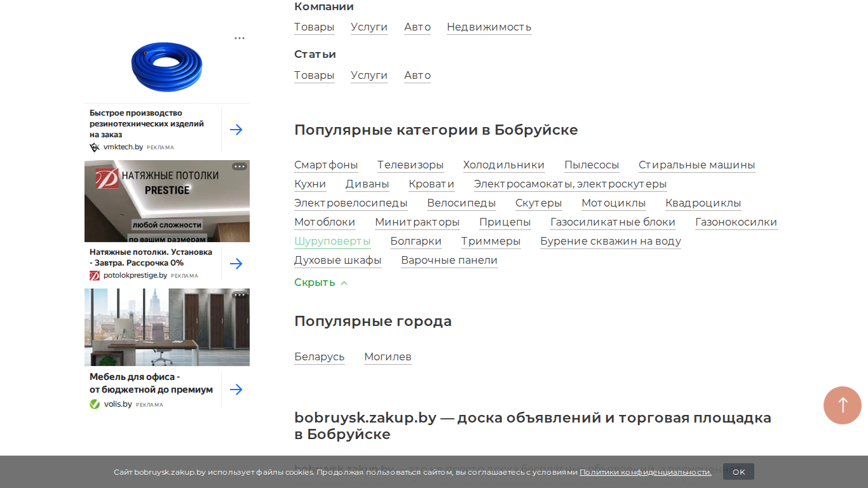This screenshot has width=868, height=488.
Task: Open the Политики конфиденциальности link
Action: click(x=646, y=472)
